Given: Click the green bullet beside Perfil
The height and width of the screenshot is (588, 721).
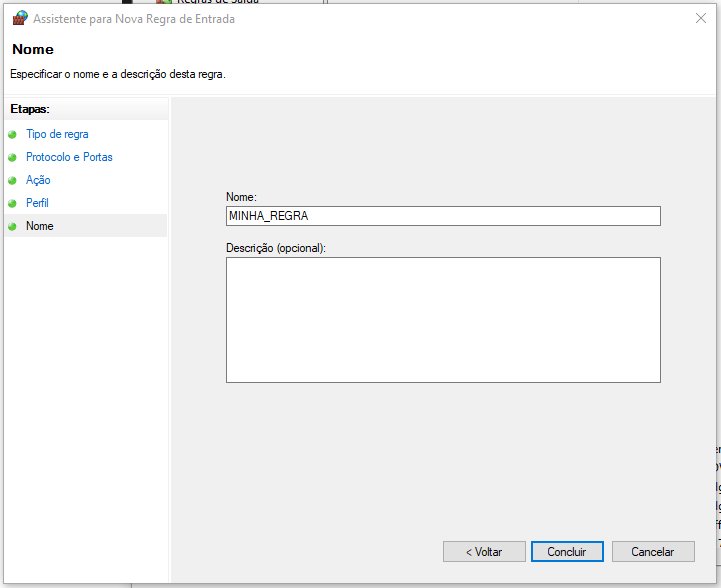Looking at the screenshot, I should coord(12,203).
